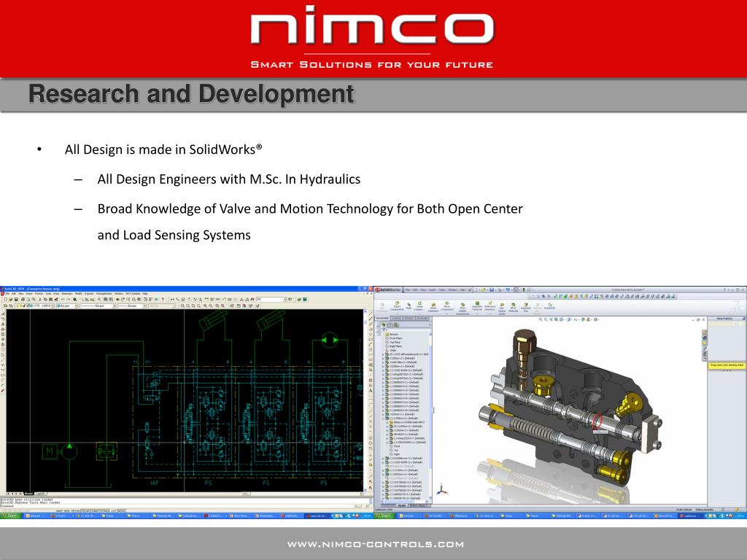
Task: Select the Smart Fasteners tool
Action: (433, 308)
